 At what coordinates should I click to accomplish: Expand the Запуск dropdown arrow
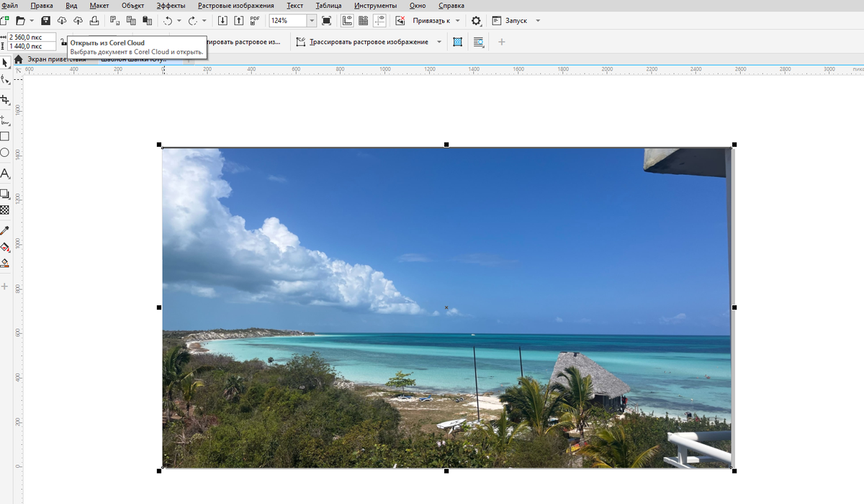(x=539, y=21)
